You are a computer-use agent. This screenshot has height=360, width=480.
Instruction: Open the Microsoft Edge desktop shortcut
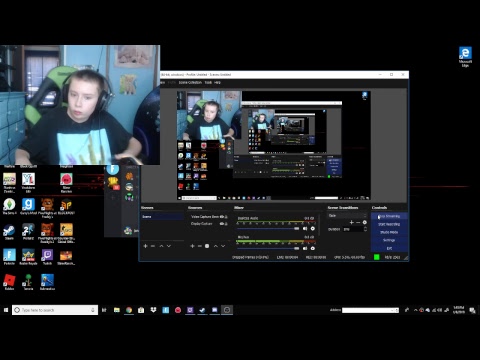pos(465,57)
